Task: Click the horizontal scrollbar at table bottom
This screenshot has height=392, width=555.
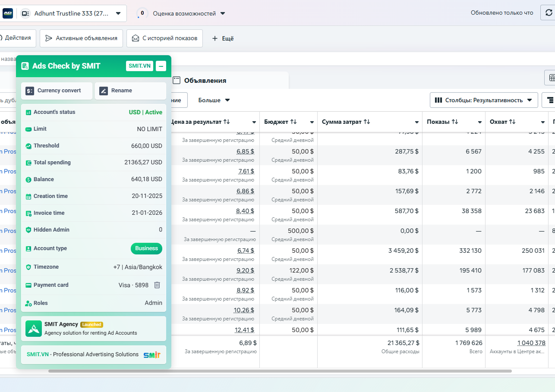Action: [280, 371]
